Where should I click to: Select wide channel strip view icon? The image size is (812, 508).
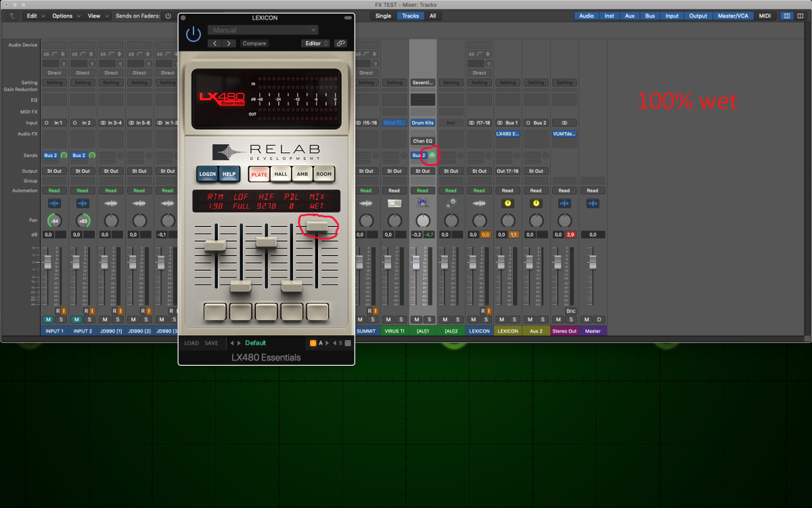[x=798, y=16]
